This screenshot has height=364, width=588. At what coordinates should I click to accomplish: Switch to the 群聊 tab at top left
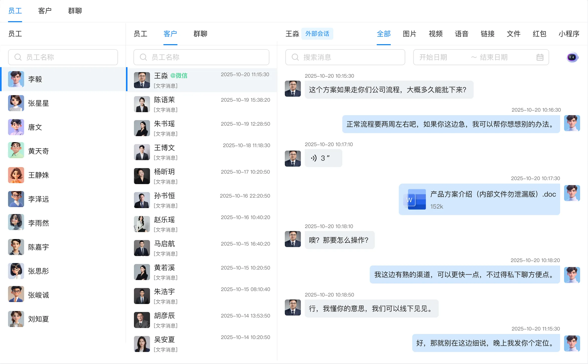point(75,10)
